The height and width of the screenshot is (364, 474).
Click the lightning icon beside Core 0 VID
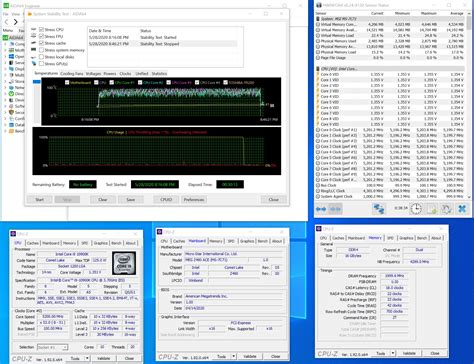[x=318, y=74]
